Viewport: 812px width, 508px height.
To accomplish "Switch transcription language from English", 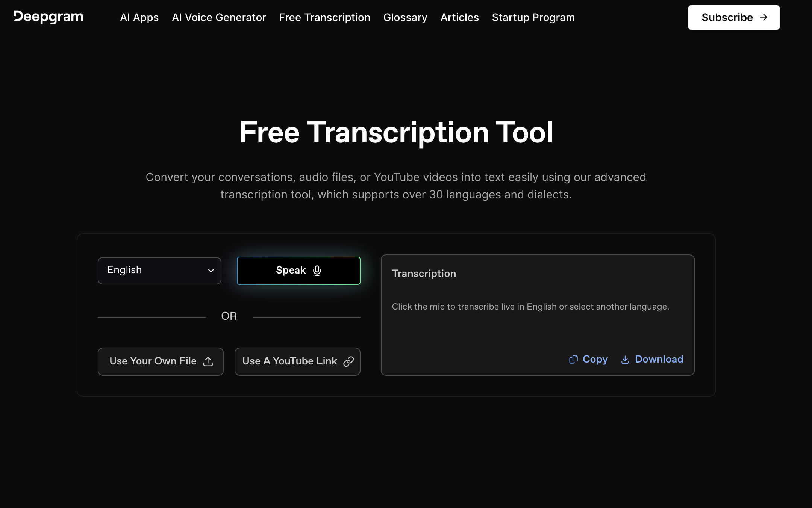I will 159,271.
